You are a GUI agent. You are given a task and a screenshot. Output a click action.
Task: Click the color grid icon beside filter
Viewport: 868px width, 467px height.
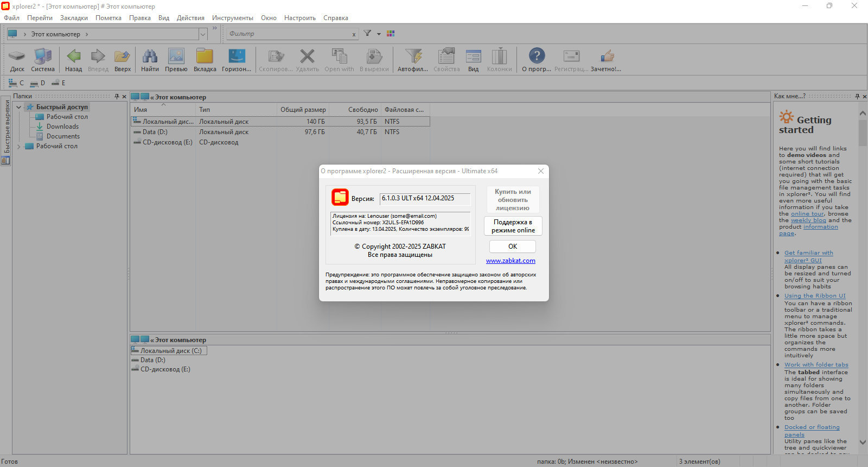[x=391, y=34]
